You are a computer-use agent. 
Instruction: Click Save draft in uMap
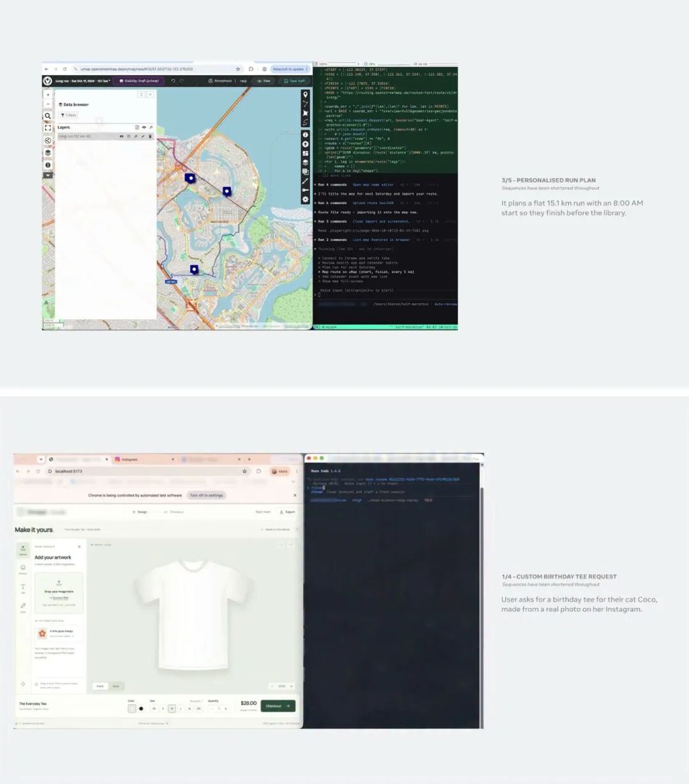click(x=295, y=81)
